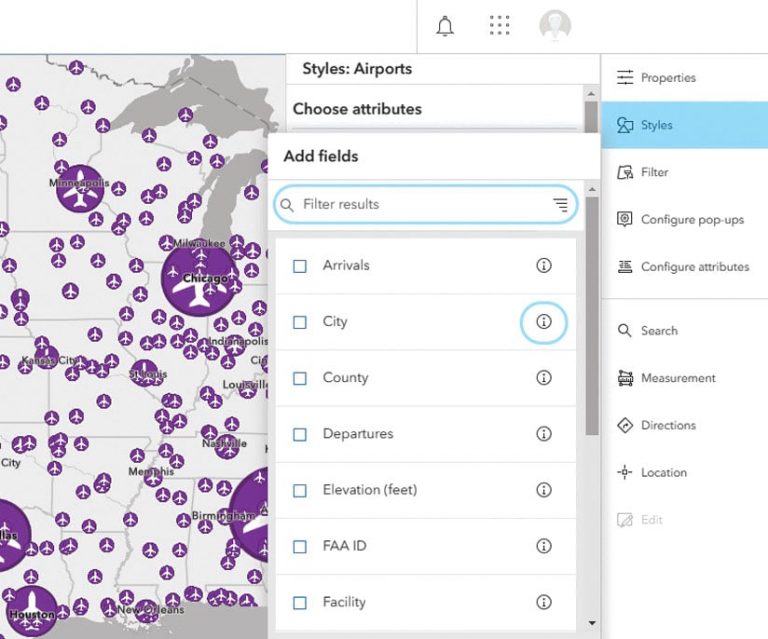Show info for County field
The image size is (768, 639).
544,378
